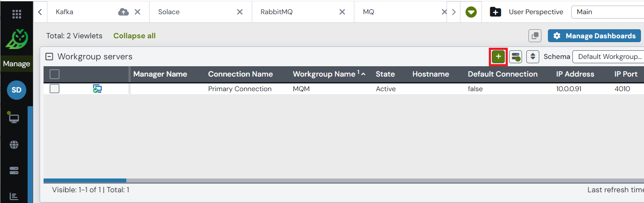Screen dimensions: 644x203
Task: Click the cloud upload icon on Kafka tab
Action: (x=123, y=12)
